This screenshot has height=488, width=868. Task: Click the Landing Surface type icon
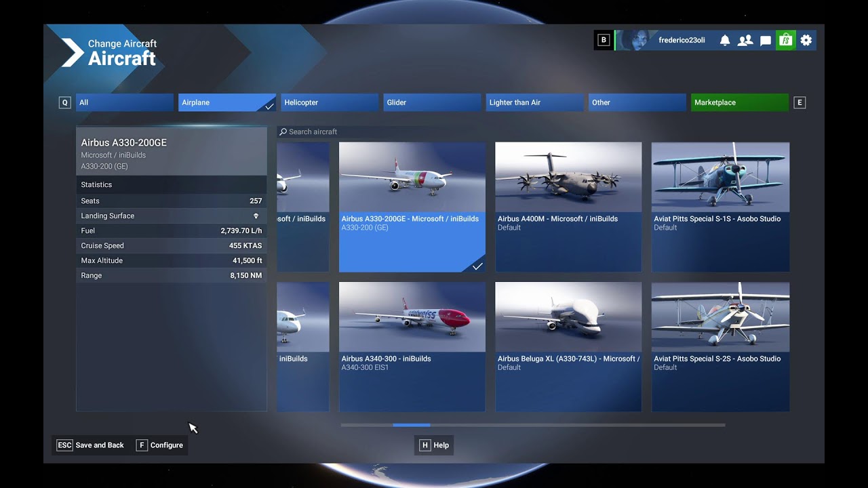point(256,216)
